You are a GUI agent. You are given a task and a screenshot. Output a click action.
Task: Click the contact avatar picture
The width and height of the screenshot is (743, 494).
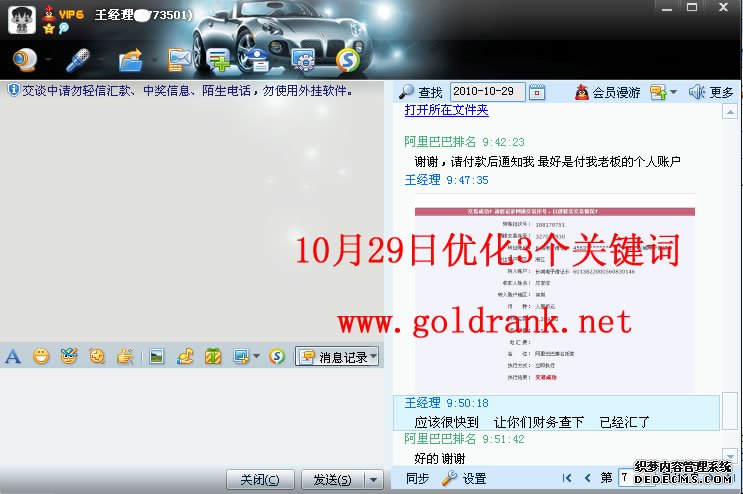click(x=22, y=19)
